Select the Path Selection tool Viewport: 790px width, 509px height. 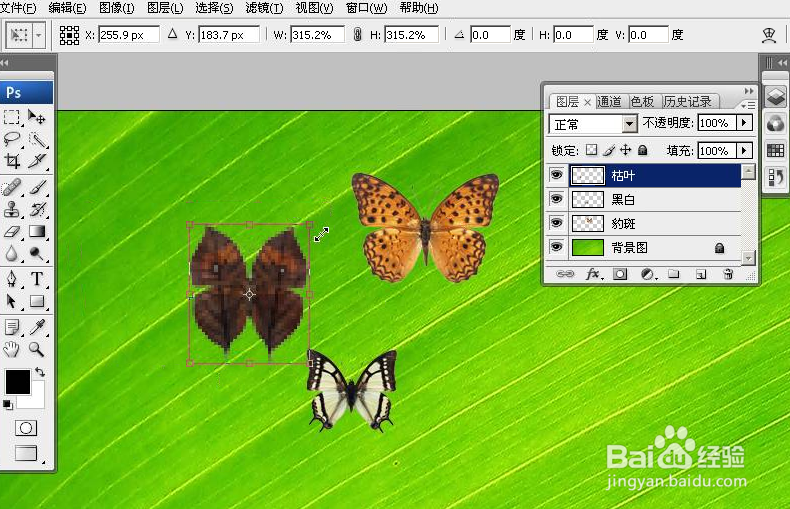(12, 301)
